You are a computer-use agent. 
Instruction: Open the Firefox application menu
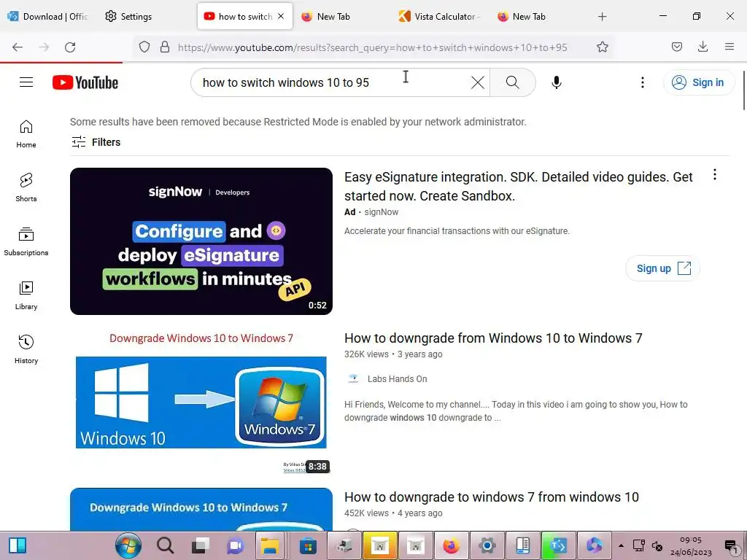point(729,47)
